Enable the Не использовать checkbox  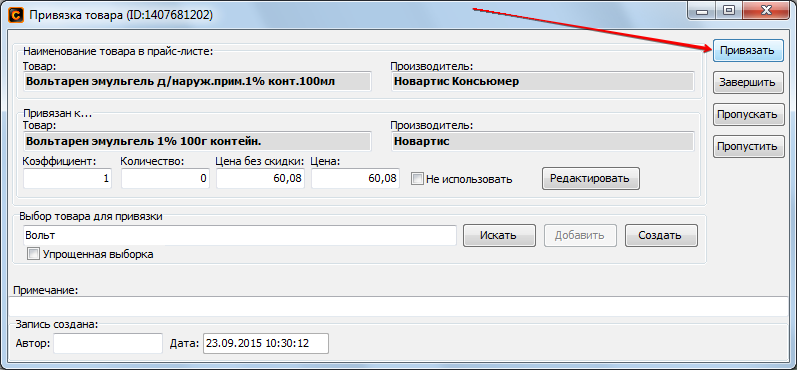tap(417, 179)
